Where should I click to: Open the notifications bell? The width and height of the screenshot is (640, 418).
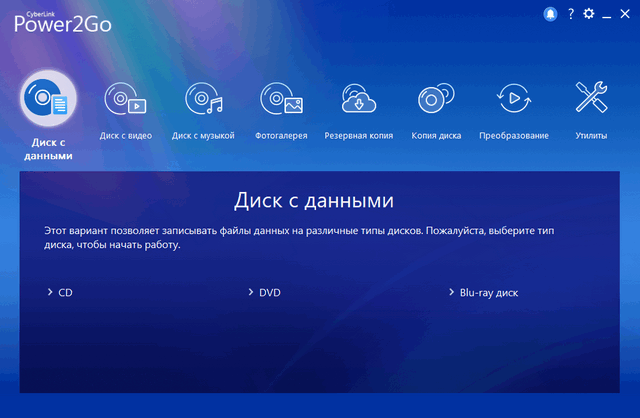549,14
